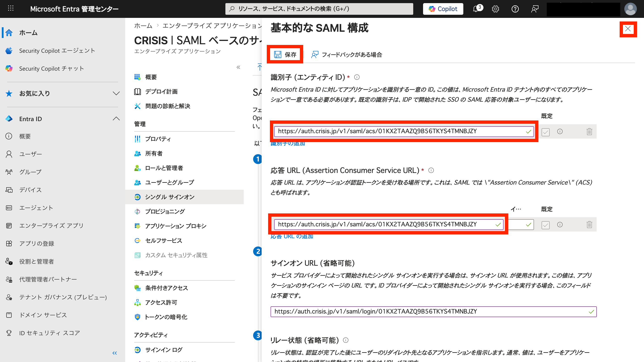Click the エンタープライズ アプリ sidebar icon
The image size is (644, 362).
point(9,226)
